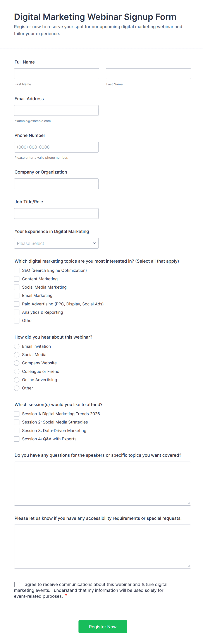Click the First Name input field

pyautogui.click(x=56, y=73)
